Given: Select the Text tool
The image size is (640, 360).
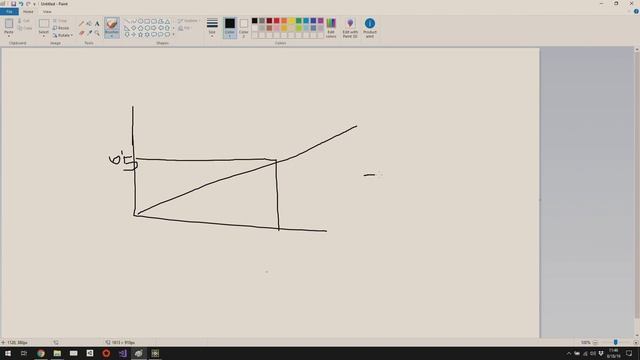Looking at the screenshot, I should click(97, 24).
